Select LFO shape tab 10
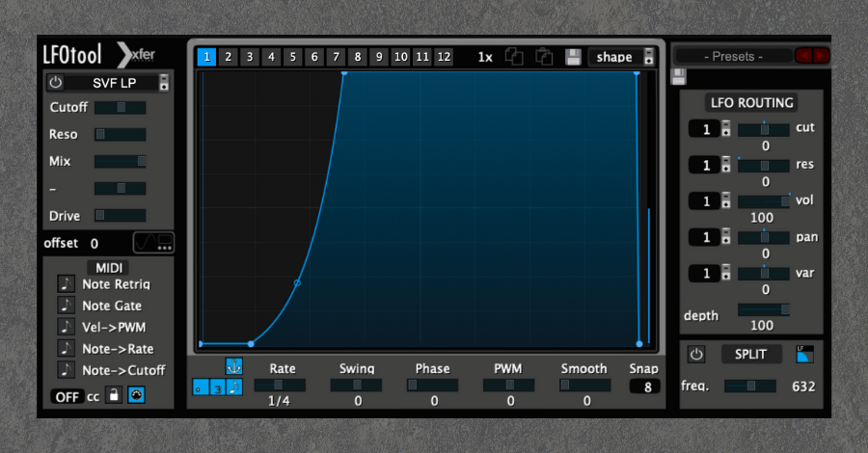Image resolution: width=868 pixels, height=453 pixels. (x=401, y=57)
